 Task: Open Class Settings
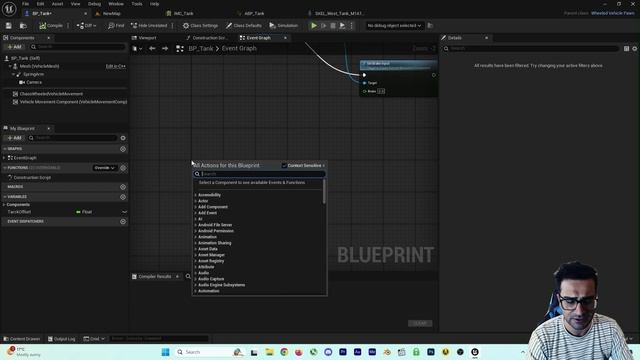click(200, 26)
